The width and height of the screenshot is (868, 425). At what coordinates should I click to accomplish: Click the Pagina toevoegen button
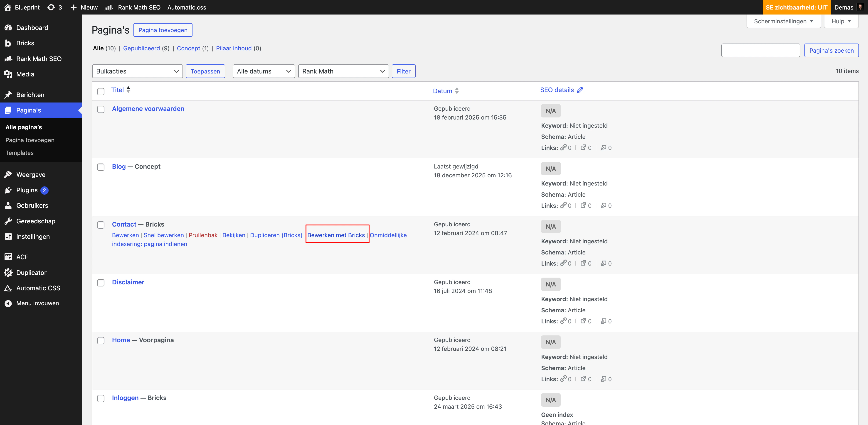click(163, 30)
